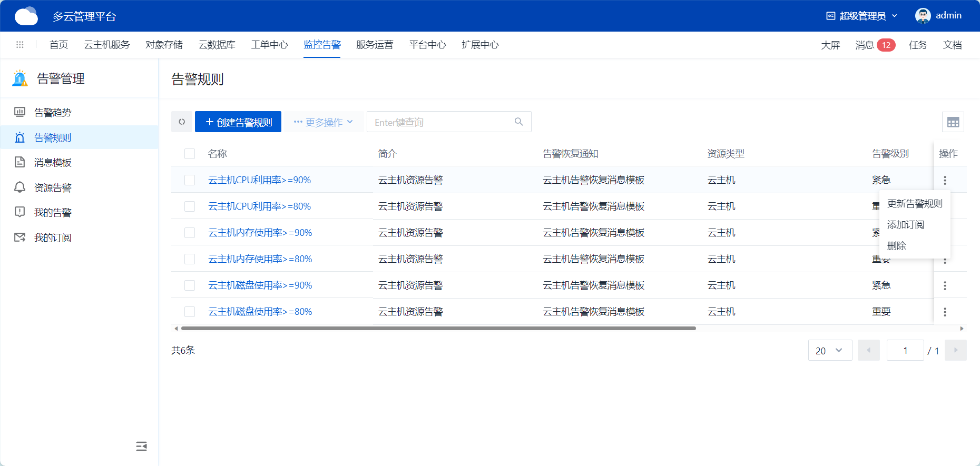This screenshot has width=980, height=466.
Task: Go to 云主机服务 in top navigation
Action: (106, 45)
